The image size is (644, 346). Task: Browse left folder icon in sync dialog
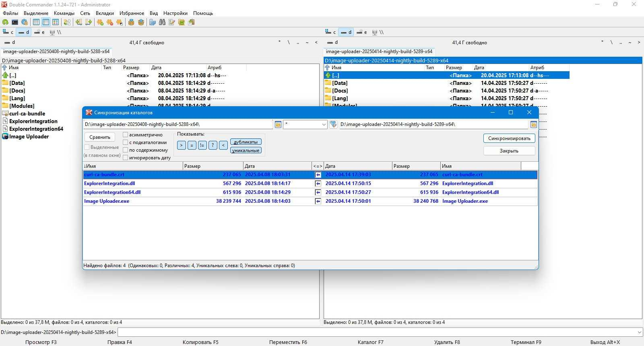pyautogui.click(x=278, y=124)
